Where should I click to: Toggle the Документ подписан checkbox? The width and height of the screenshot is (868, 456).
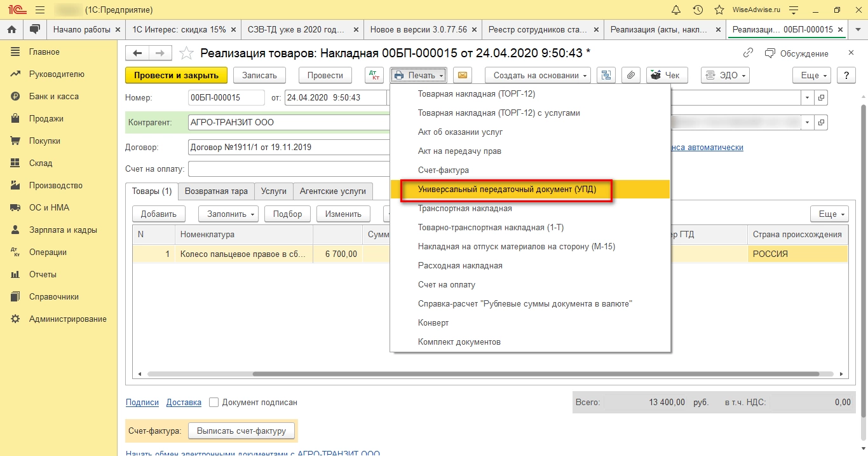(214, 403)
